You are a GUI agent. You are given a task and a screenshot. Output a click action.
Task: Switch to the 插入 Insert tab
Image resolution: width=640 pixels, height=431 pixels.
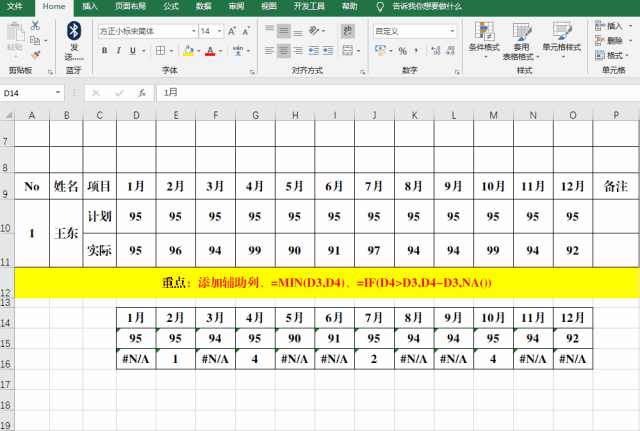90,7
